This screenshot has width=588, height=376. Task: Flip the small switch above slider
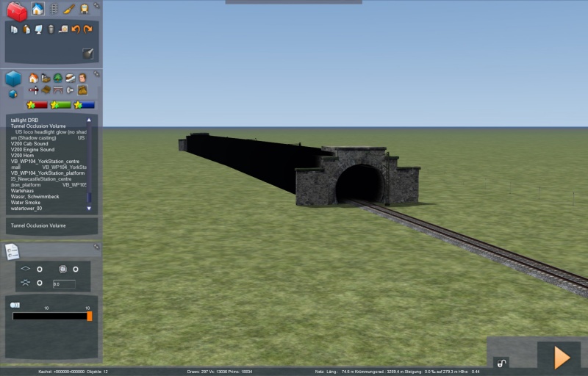click(15, 305)
